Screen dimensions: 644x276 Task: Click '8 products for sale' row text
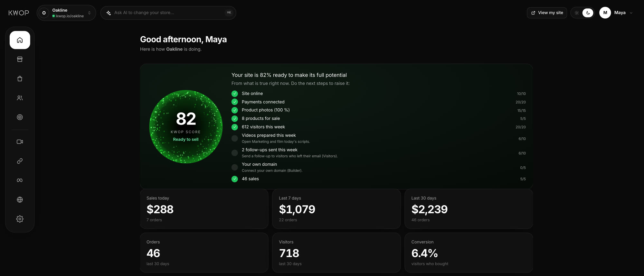(261, 118)
